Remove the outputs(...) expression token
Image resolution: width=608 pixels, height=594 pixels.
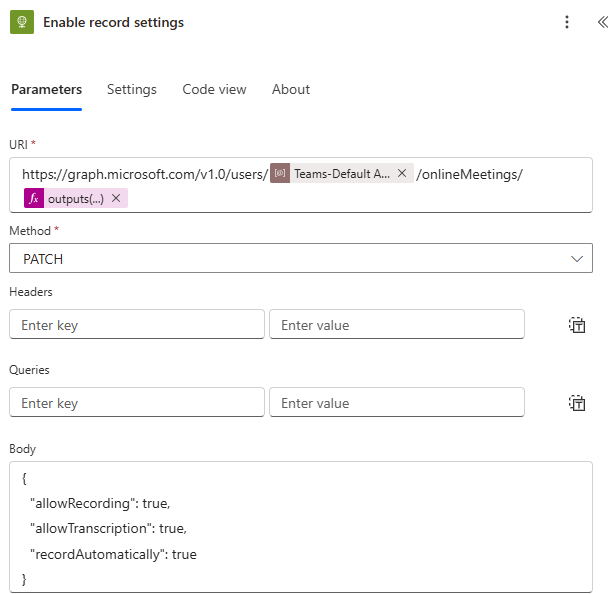coord(116,198)
